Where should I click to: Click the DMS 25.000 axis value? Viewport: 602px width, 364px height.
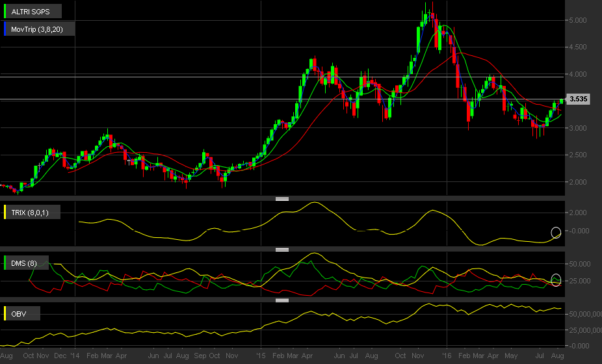579,281
